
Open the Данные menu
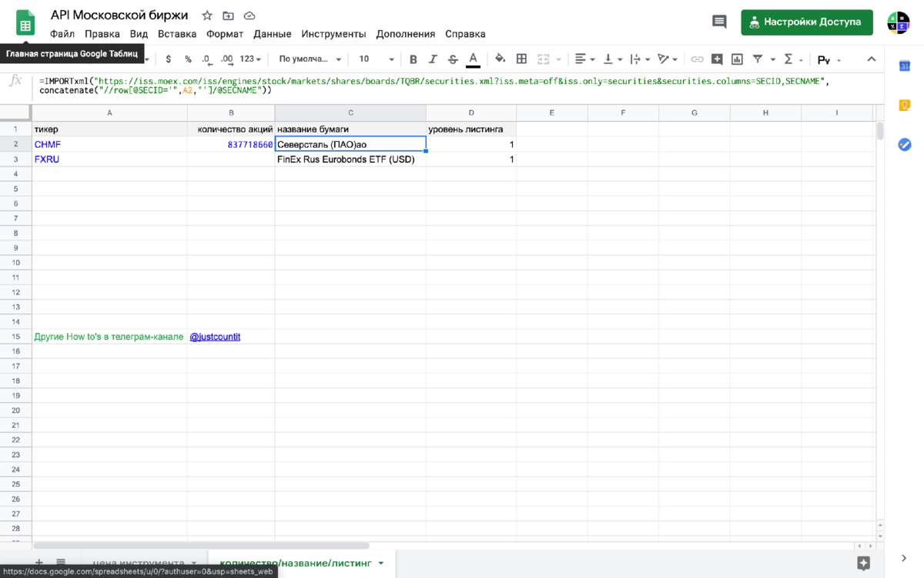point(273,34)
